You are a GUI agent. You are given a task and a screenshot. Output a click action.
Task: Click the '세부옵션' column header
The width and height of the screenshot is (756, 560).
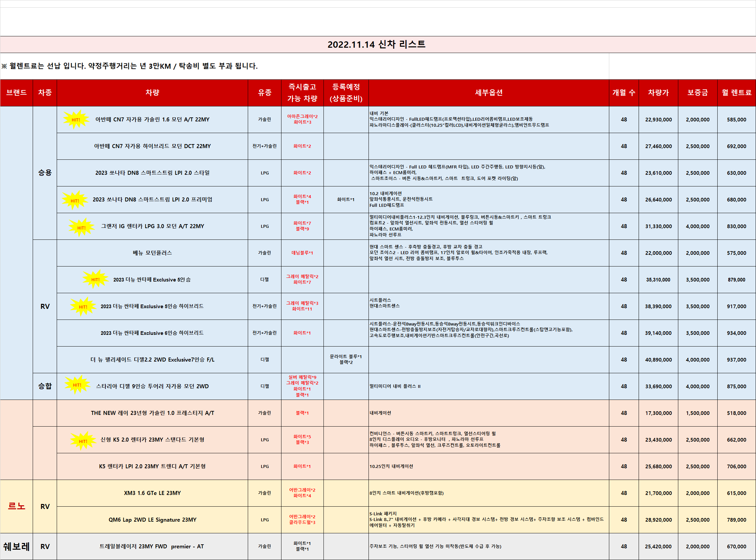click(x=489, y=93)
